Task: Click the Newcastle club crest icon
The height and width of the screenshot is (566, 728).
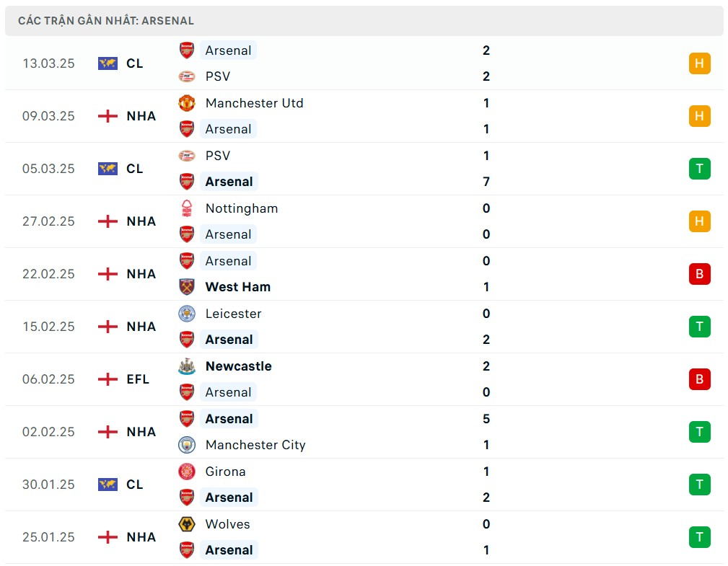Action: click(187, 366)
